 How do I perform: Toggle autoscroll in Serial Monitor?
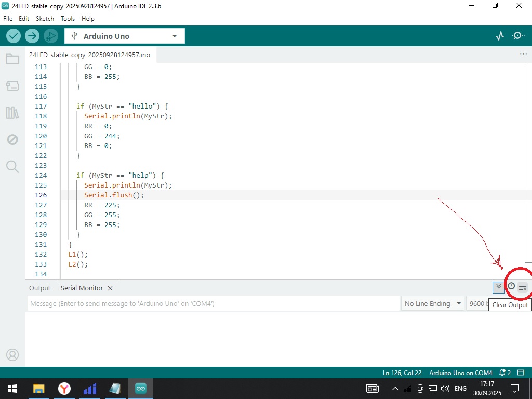[x=499, y=287]
